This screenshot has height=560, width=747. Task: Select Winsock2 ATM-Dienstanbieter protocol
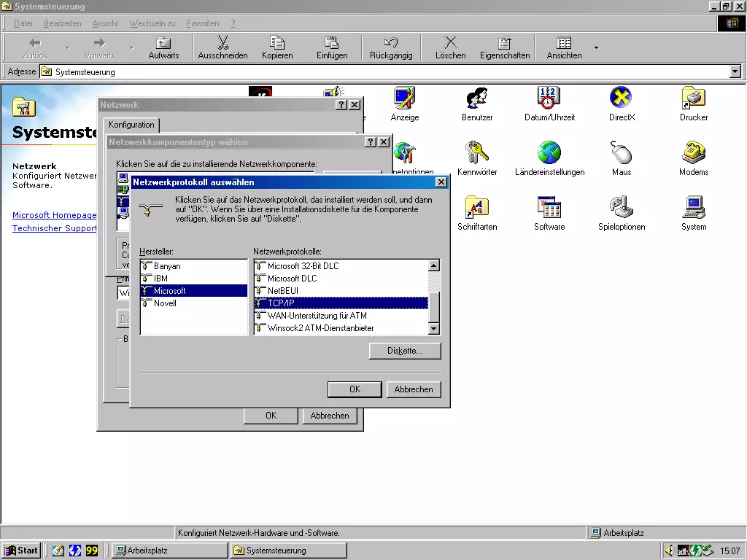point(341,327)
